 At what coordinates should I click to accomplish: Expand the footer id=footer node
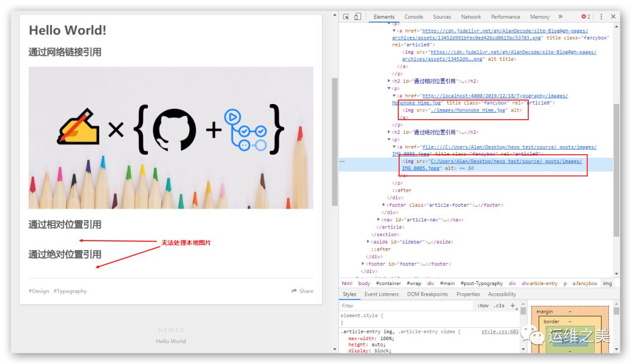(x=363, y=264)
